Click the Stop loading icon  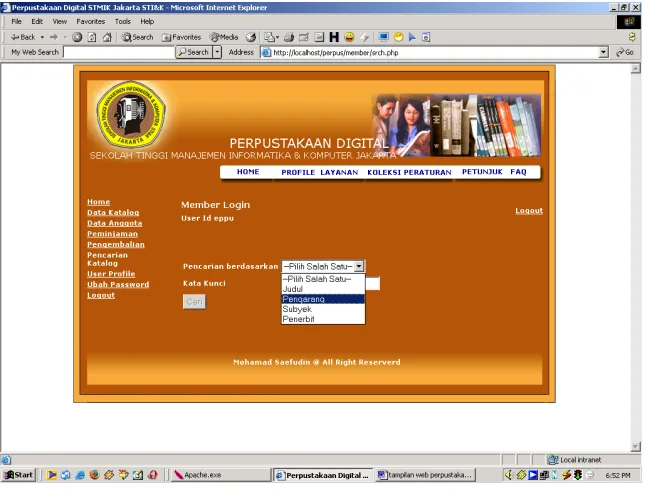coord(77,37)
